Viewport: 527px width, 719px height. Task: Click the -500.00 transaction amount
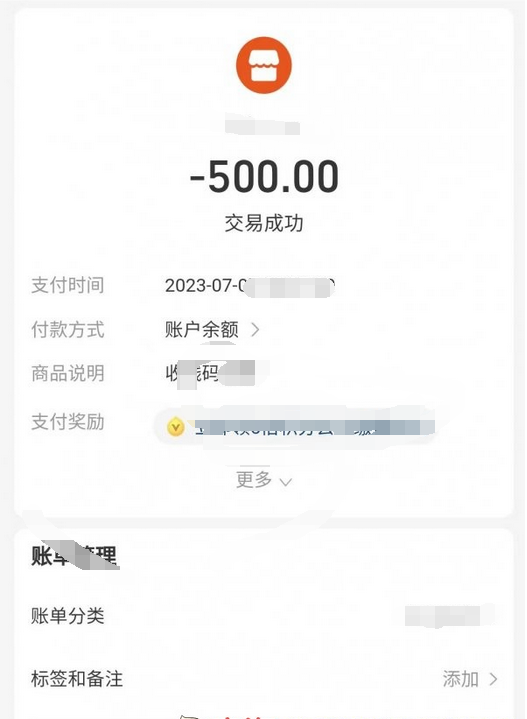pos(264,177)
